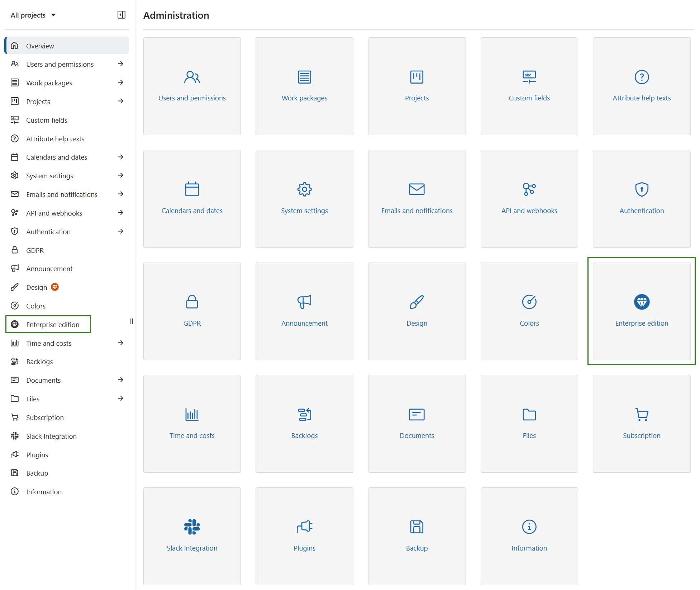The width and height of the screenshot is (700, 590).
Task: Select the API and webhooks icon tile
Action: pos(529,199)
